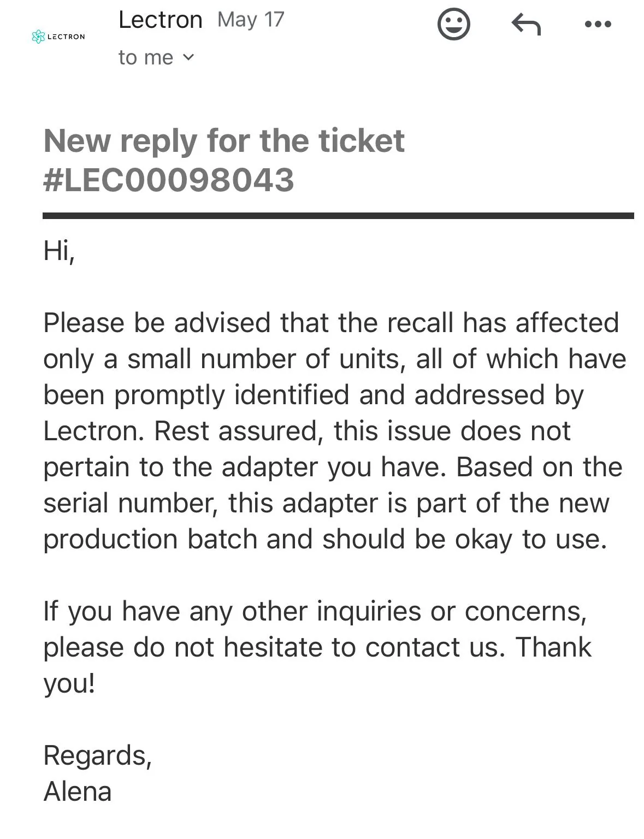Select the ticket number #LEC00098043 heading
Screen dimensions: 644x839
coord(169,180)
